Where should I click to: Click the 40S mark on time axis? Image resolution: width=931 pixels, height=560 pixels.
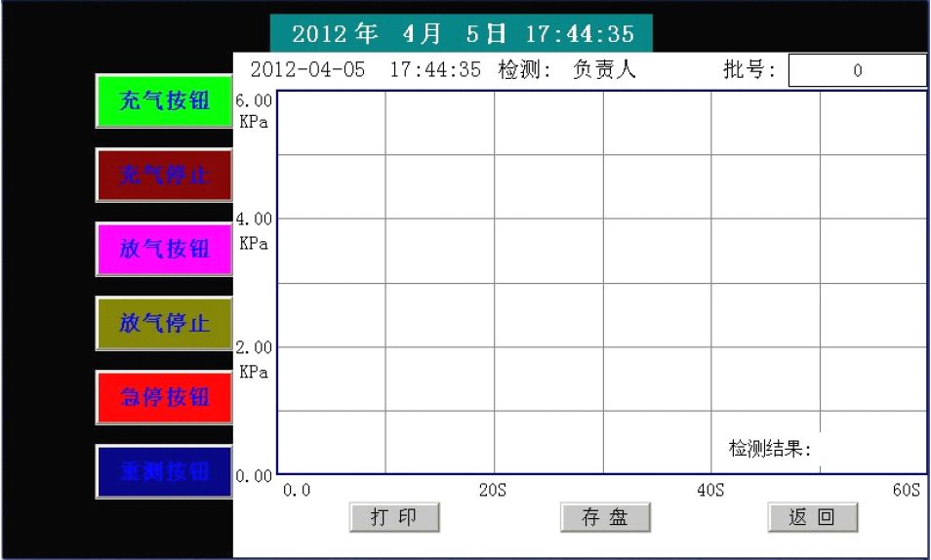coord(709,491)
